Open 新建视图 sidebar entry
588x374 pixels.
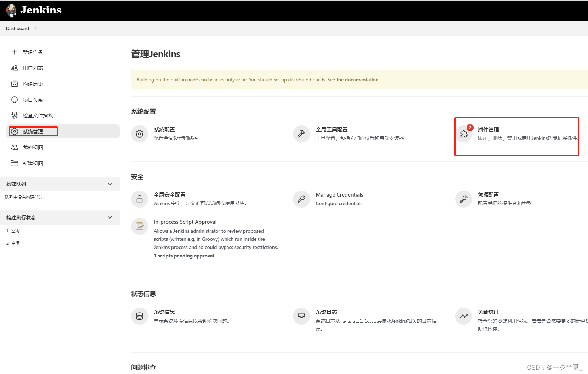tap(33, 163)
